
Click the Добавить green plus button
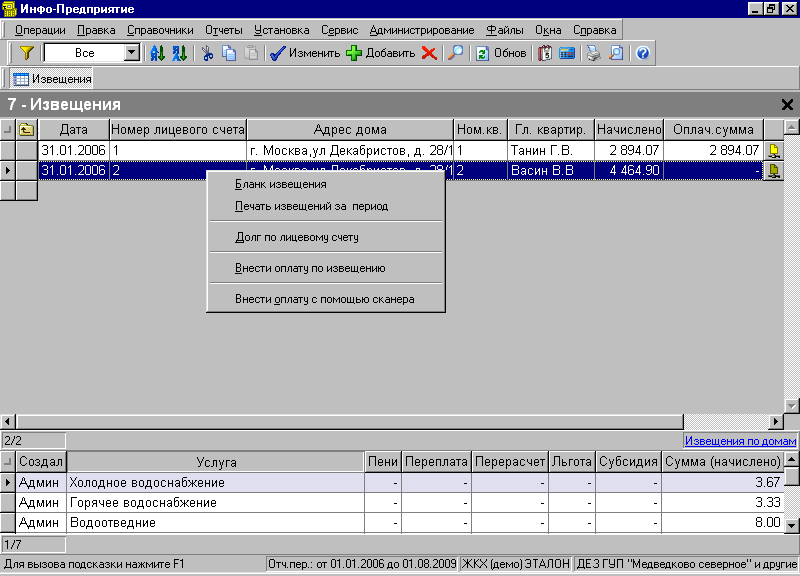(x=381, y=53)
